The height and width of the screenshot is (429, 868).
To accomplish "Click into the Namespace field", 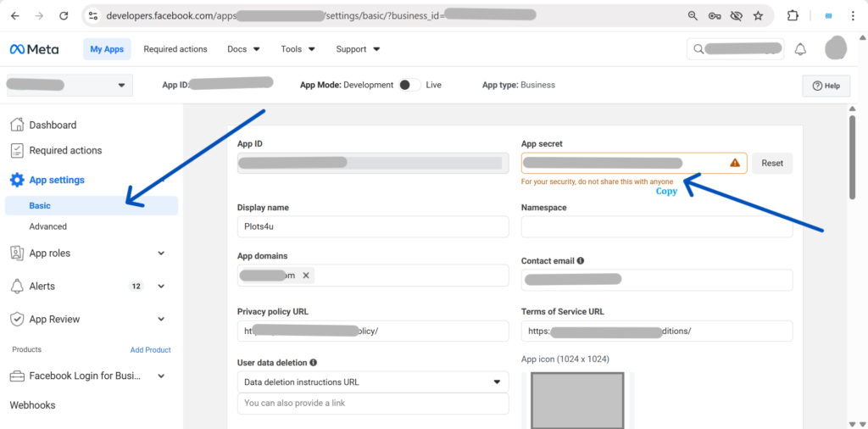I will coord(657,226).
